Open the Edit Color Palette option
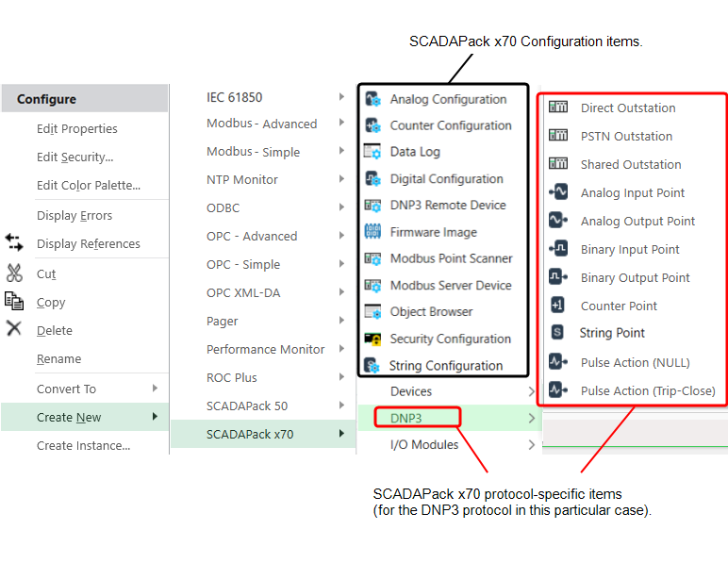The height and width of the screenshot is (563, 728). coord(88,186)
